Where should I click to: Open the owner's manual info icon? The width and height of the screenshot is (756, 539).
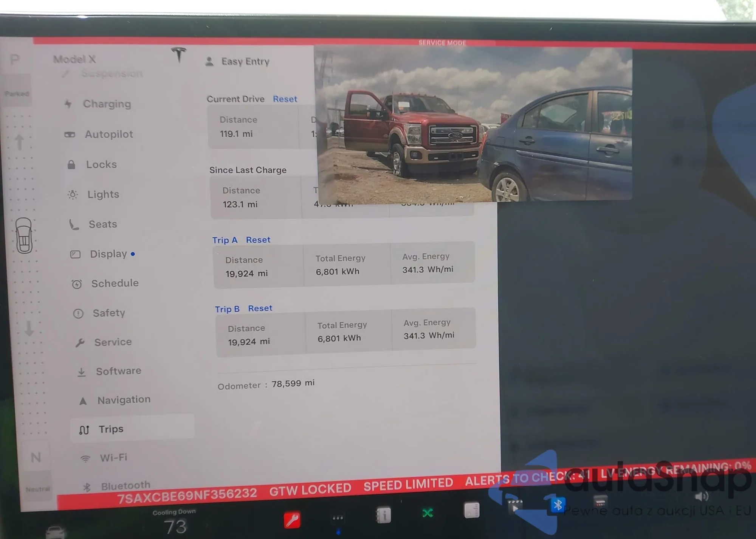coord(383,515)
